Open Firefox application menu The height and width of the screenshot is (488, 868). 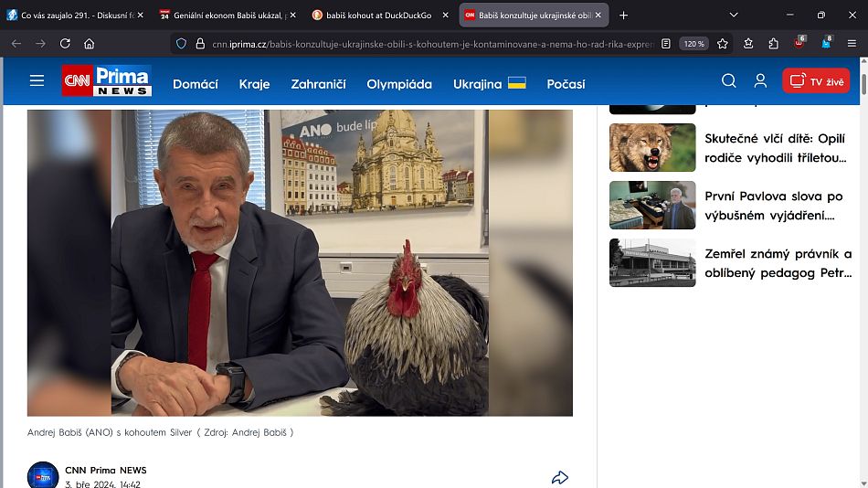coord(852,43)
